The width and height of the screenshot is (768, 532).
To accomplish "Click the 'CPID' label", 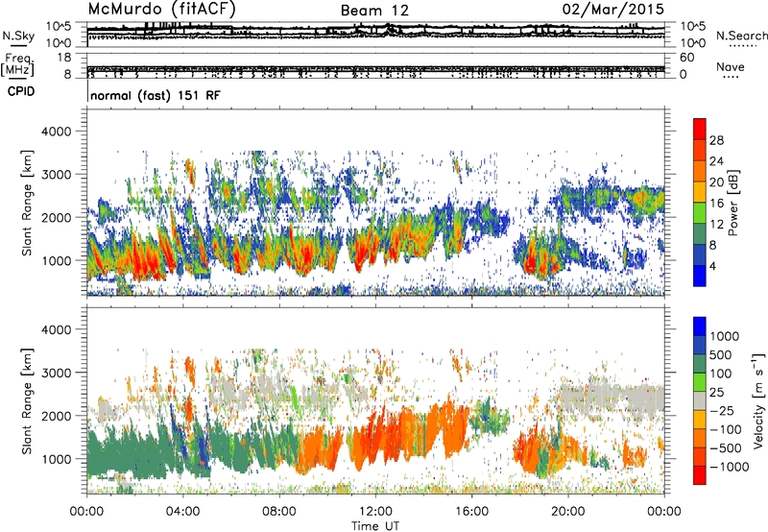I will point(21,91).
